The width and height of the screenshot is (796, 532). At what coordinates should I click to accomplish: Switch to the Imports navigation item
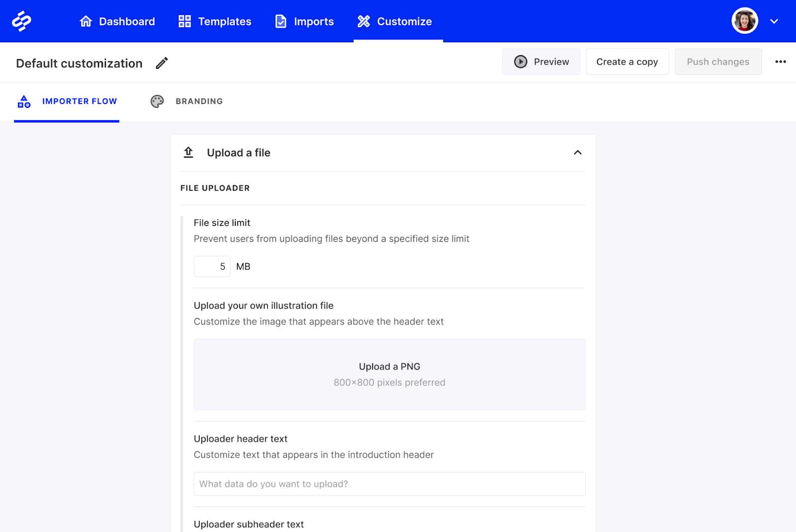click(x=314, y=21)
